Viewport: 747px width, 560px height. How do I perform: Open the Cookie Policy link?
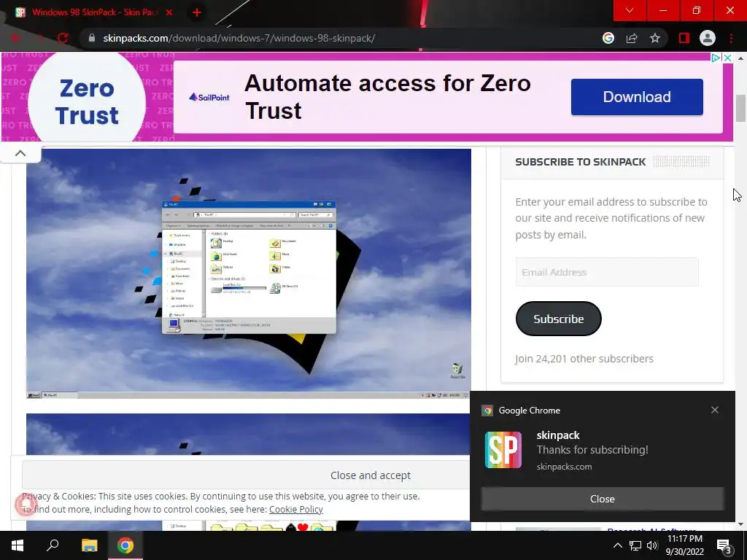point(296,510)
